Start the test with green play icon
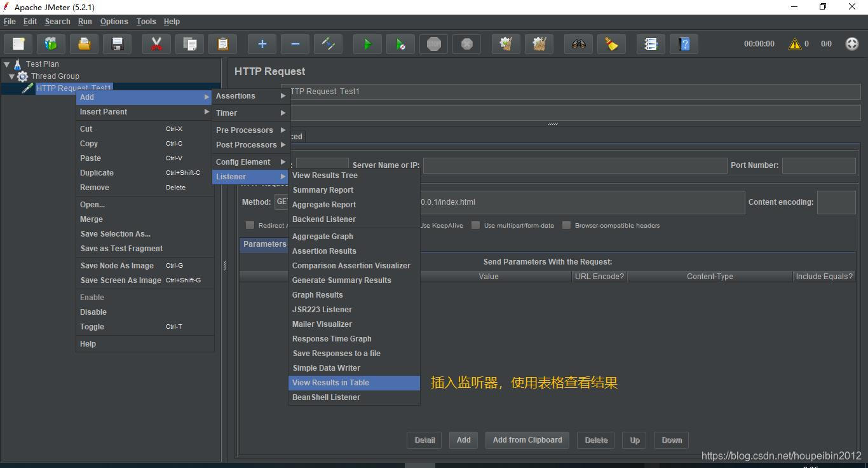 367,44
